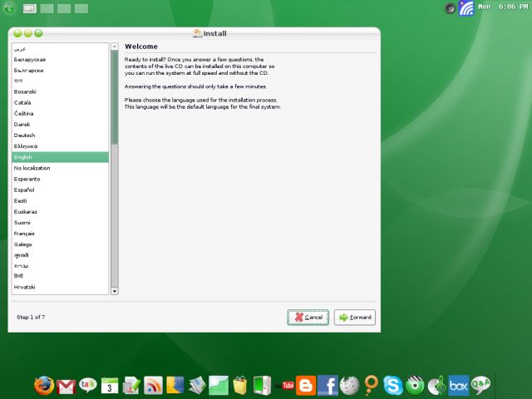The width and height of the screenshot is (532, 399).
Task: Open the yellow shopping bag icon
Action: click(240, 386)
